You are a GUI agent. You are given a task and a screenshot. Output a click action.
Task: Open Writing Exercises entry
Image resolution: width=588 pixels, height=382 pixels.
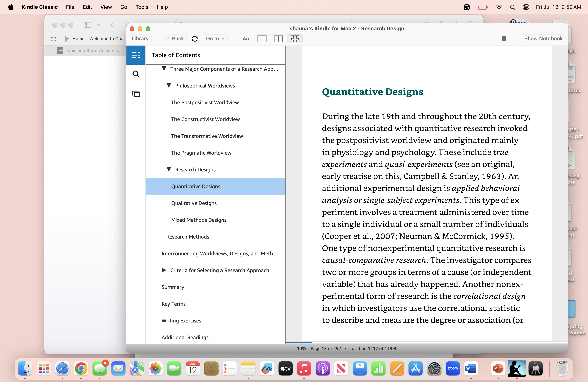coord(181,320)
